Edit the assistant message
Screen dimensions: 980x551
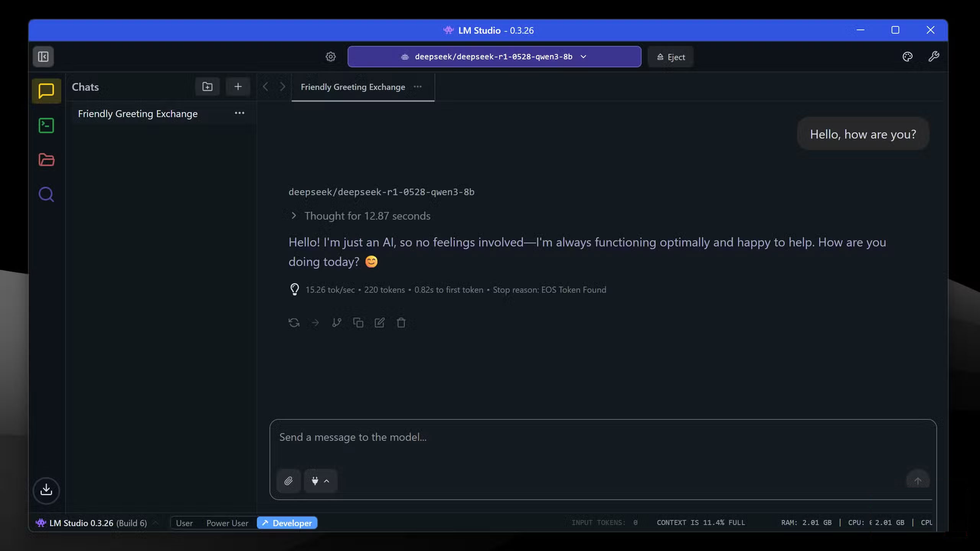click(x=379, y=323)
